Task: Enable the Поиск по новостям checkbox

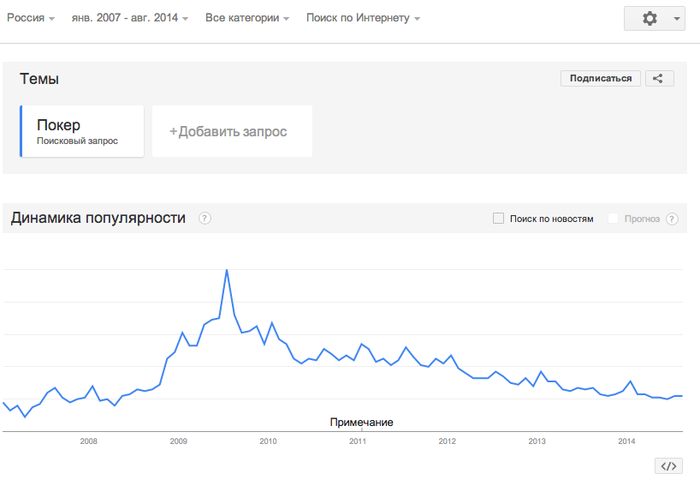Action: tap(498, 218)
